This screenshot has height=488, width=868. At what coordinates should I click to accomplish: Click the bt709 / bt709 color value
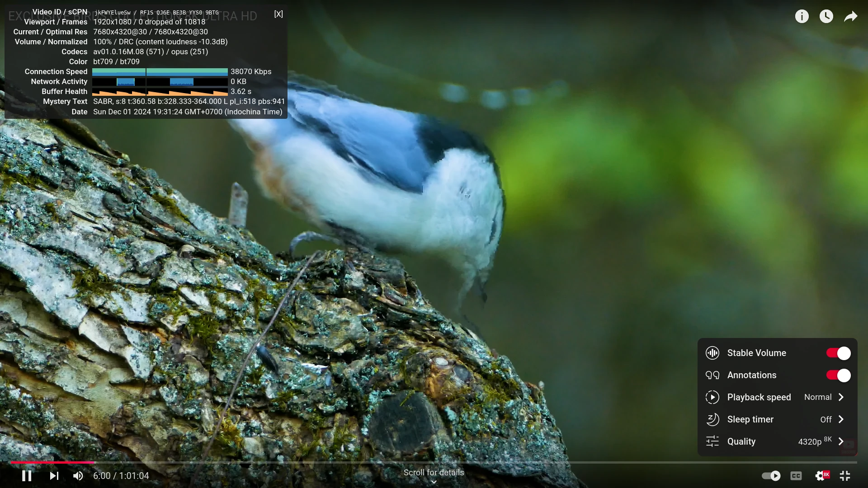[116, 61]
